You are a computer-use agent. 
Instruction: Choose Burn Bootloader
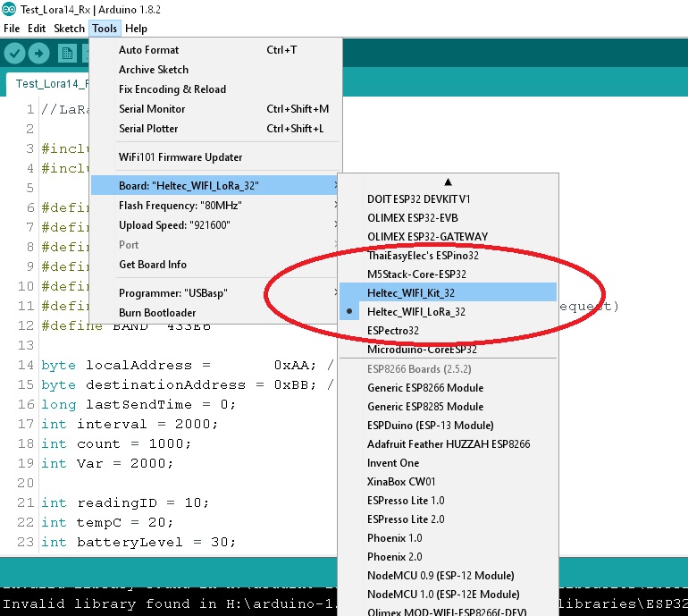click(x=215, y=313)
